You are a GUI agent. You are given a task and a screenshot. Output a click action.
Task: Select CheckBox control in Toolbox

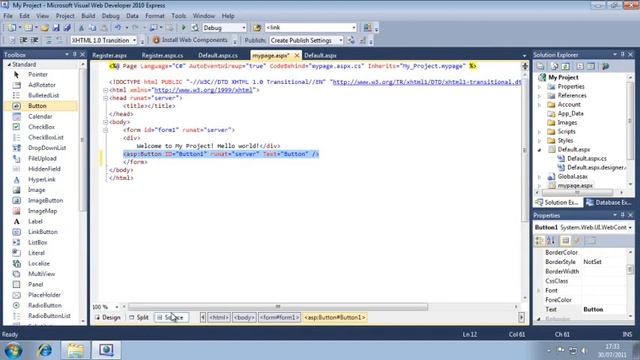[x=40, y=127]
